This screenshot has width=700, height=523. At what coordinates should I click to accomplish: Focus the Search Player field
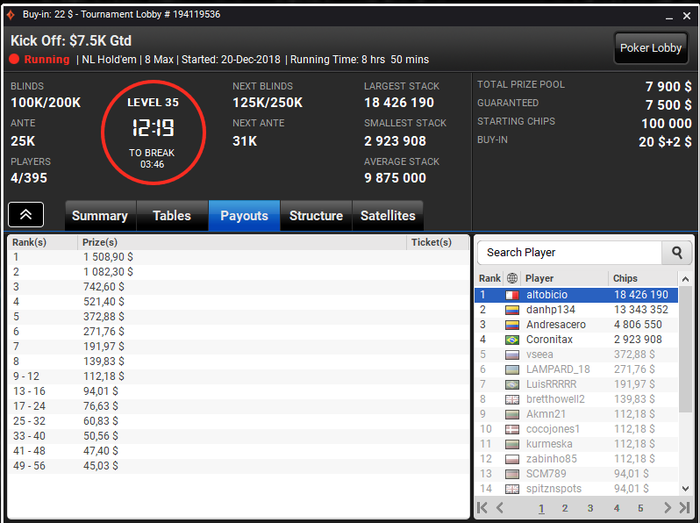click(x=569, y=253)
